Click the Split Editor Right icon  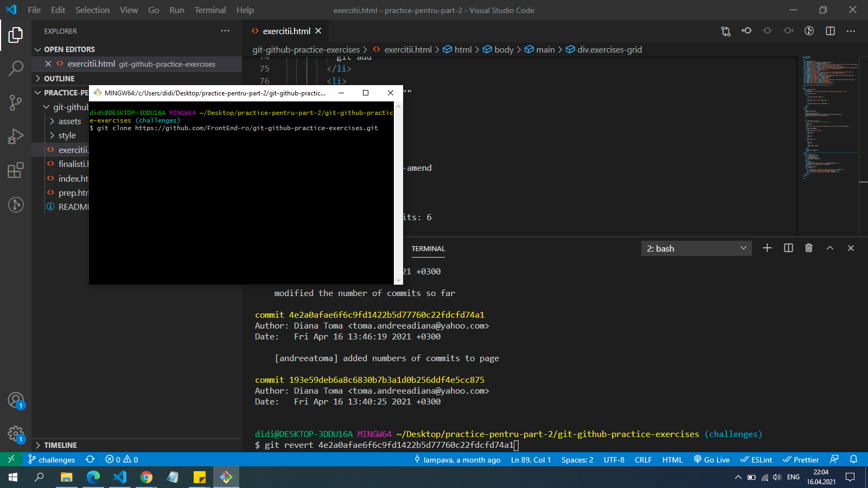click(830, 31)
